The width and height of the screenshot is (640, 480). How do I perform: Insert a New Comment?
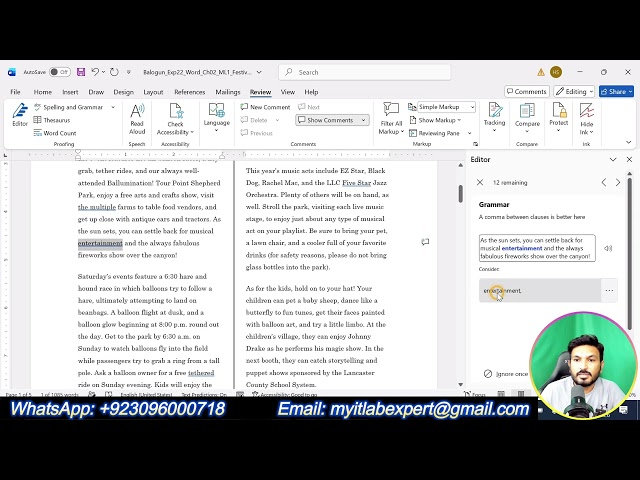tap(266, 107)
